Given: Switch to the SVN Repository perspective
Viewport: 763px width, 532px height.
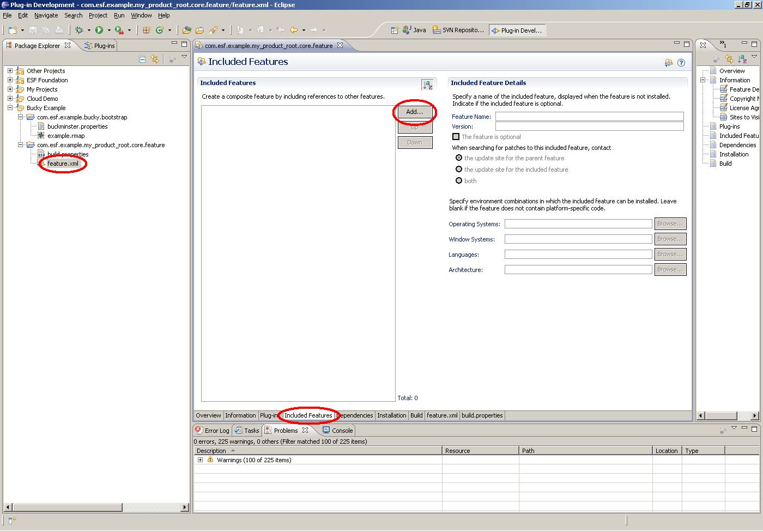Looking at the screenshot, I should pos(458,30).
